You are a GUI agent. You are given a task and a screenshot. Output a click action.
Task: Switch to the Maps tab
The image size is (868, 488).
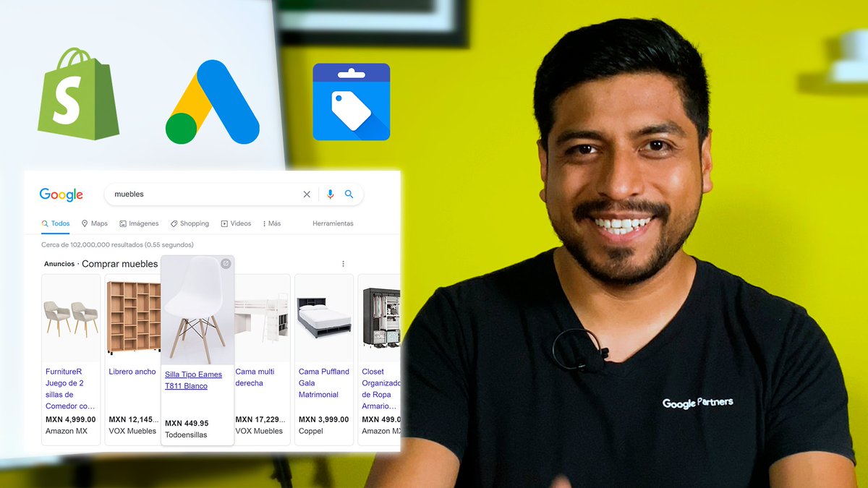94,224
